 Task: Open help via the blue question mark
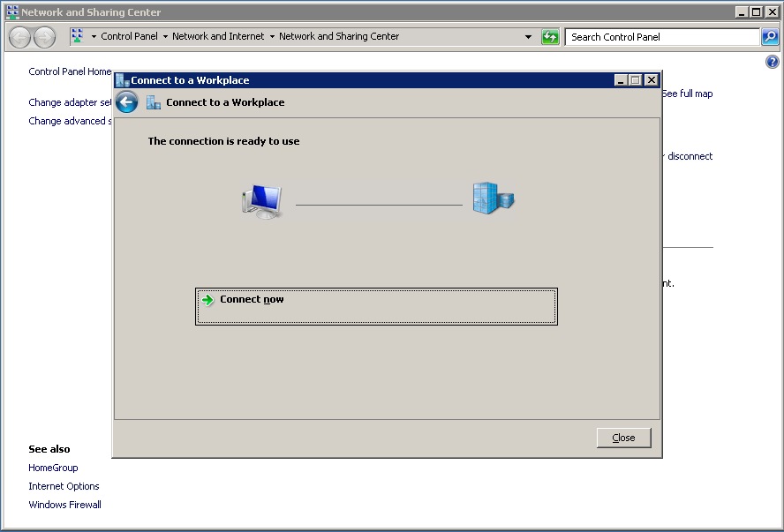click(x=773, y=63)
